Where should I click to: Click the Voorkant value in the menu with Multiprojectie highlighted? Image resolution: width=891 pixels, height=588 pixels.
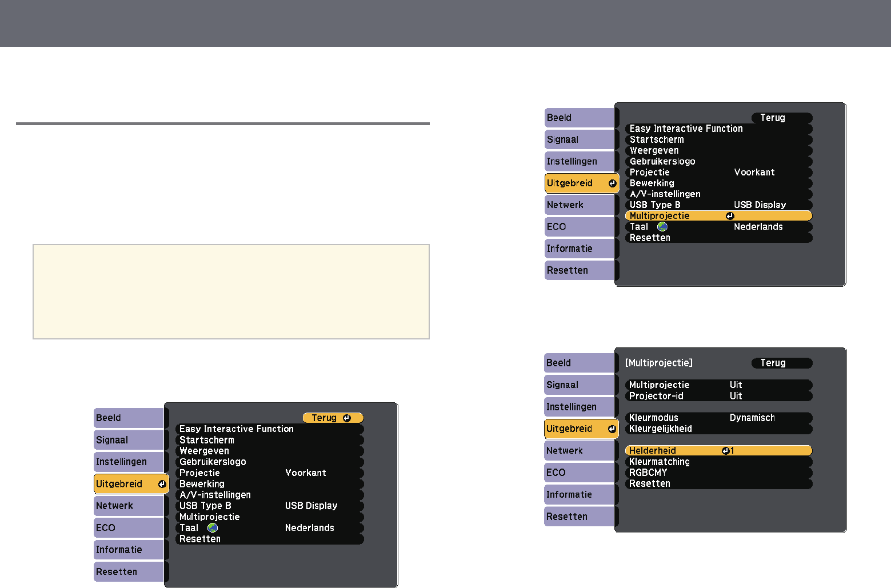(754, 172)
